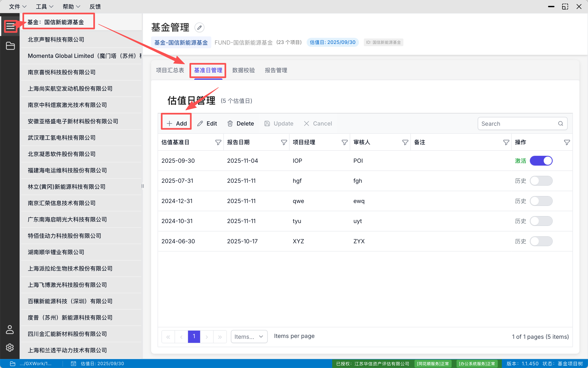Click the 反馈 menu item
This screenshot has height=368, width=588.
pyautogui.click(x=95, y=7)
